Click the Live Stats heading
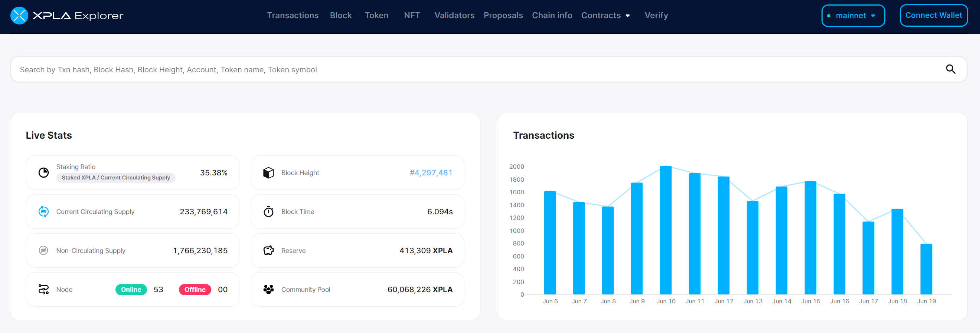 (x=49, y=135)
